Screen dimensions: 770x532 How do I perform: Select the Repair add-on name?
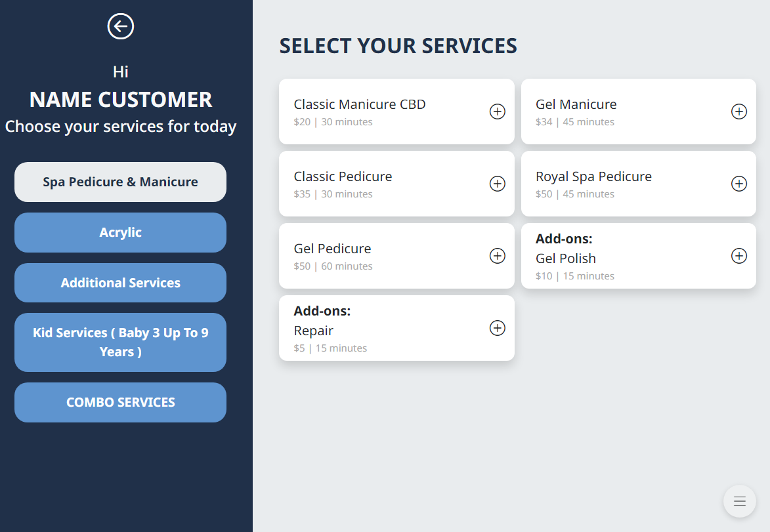(x=314, y=331)
